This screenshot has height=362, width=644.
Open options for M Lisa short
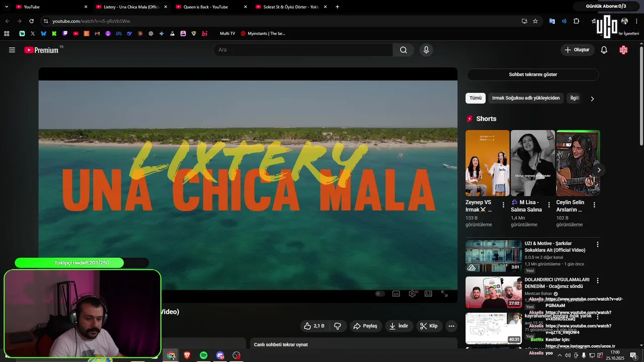[549, 205]
